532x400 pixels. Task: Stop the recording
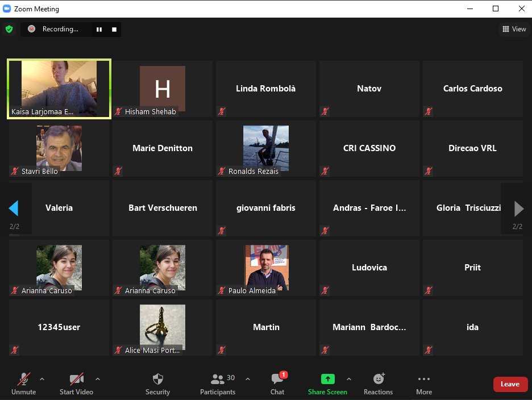114,30
